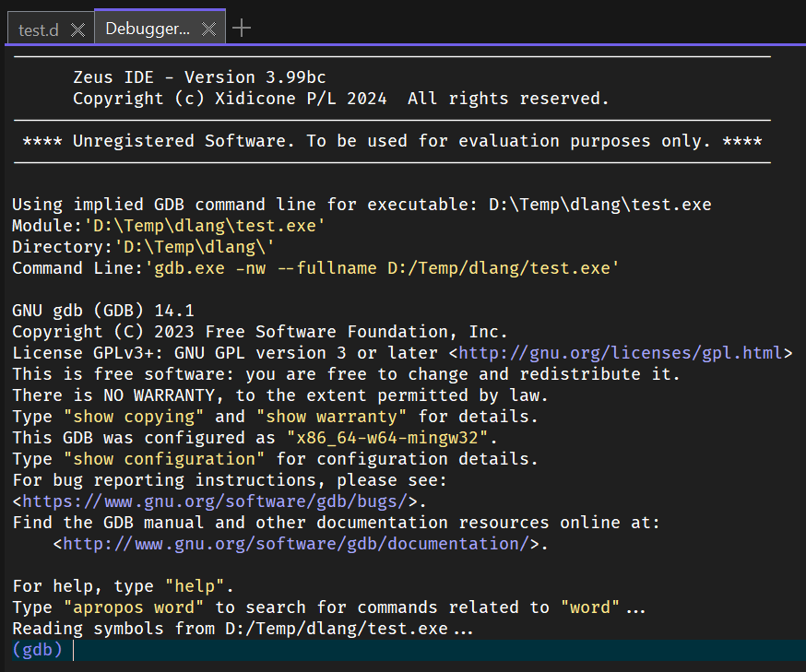Click the 'GNU gdb (GDB) 14.1' line
This screenshot has height=672, width=806.
click(x=103, y=311)
